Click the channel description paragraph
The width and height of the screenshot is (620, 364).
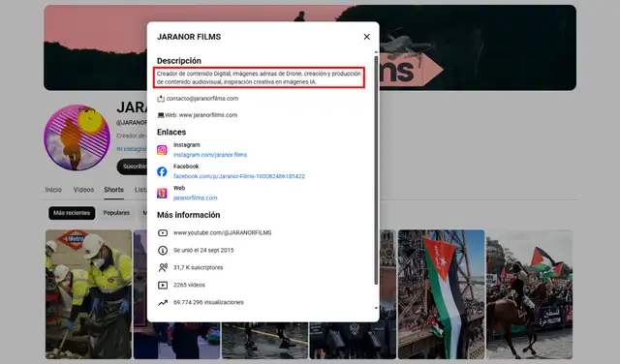pos(259,77)
